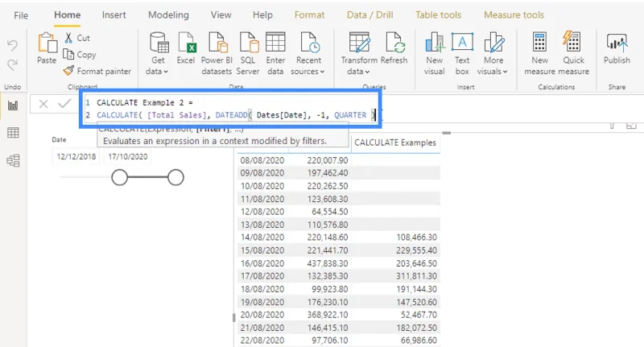
Task: Edit the start date 12/12/2018 field
Action: pyautogui.click(x=76, y=156)
